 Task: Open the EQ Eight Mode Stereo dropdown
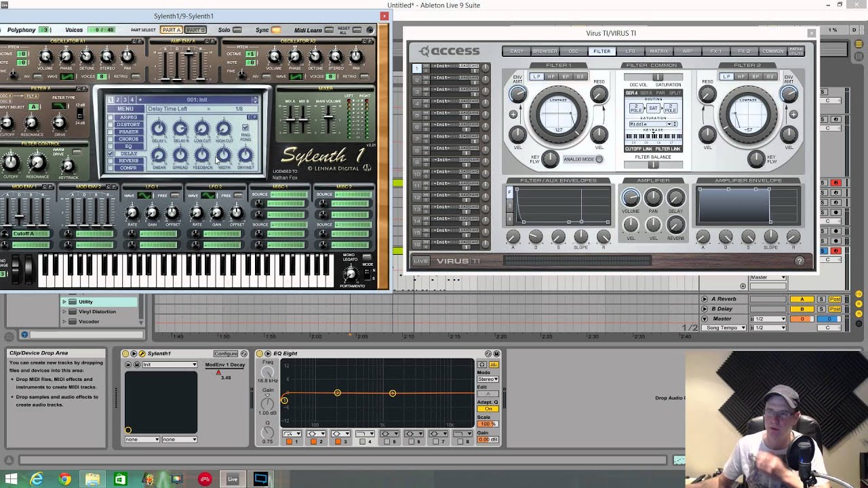point(488,379)
